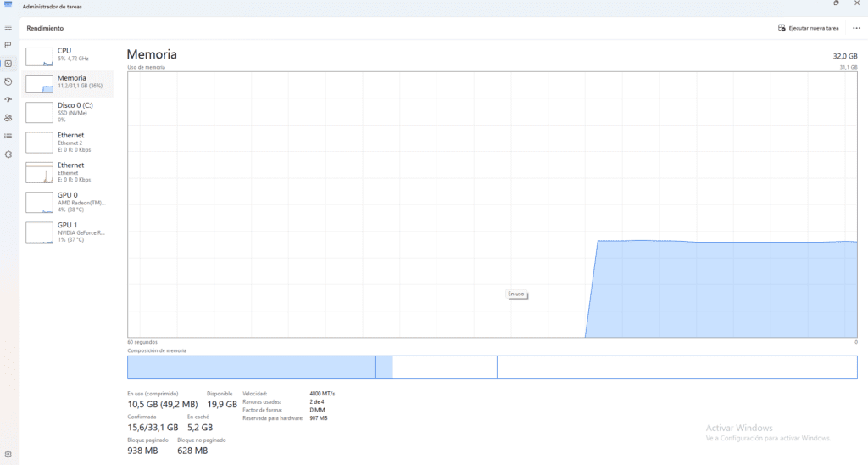Select the Ethernet 2 adapter item
The height and width of the screenshot is (465, 868).
pyautogui.click(x=68, y=142)
